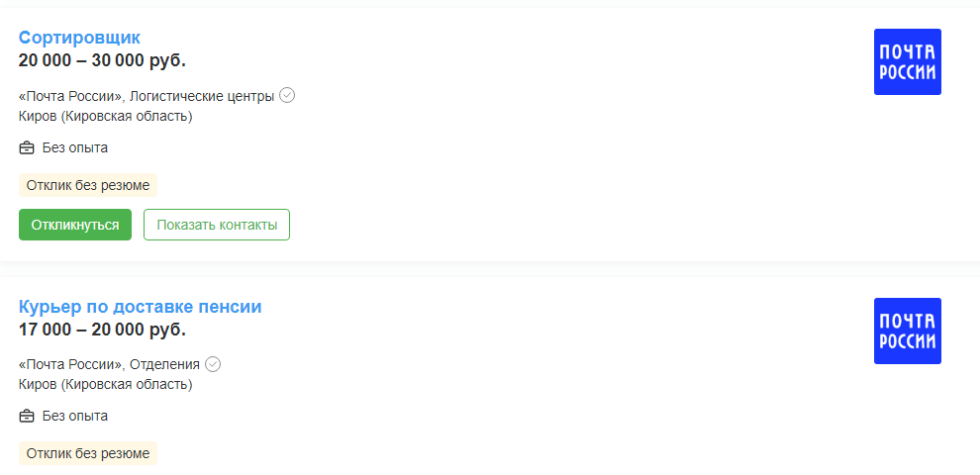Click the Киров location in the Сортировщик card

coord(105,116)
